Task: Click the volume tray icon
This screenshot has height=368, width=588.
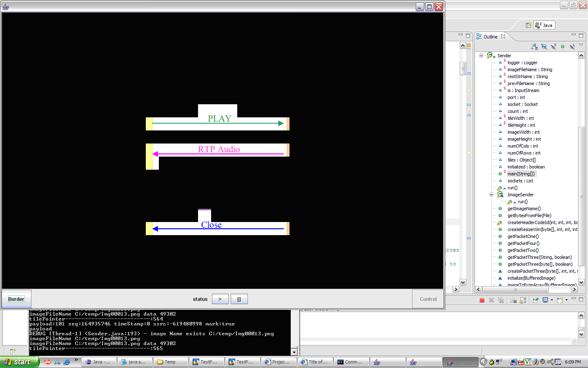Action: [x=543, y=362]
